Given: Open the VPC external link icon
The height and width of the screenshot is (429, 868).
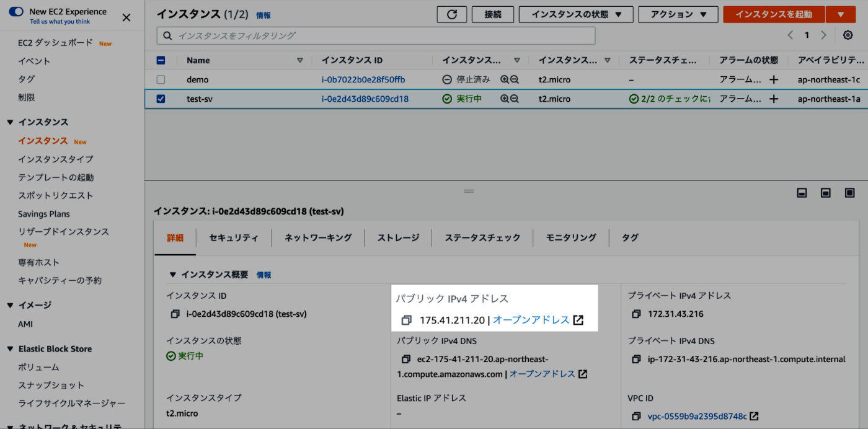Looking at the screenshot, I should (755, 417).
